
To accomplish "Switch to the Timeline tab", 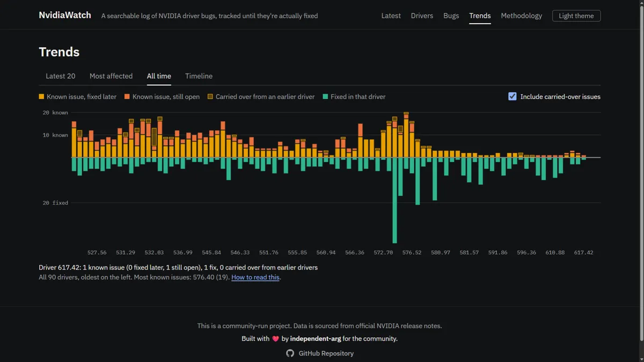I will tap(199, 76).
